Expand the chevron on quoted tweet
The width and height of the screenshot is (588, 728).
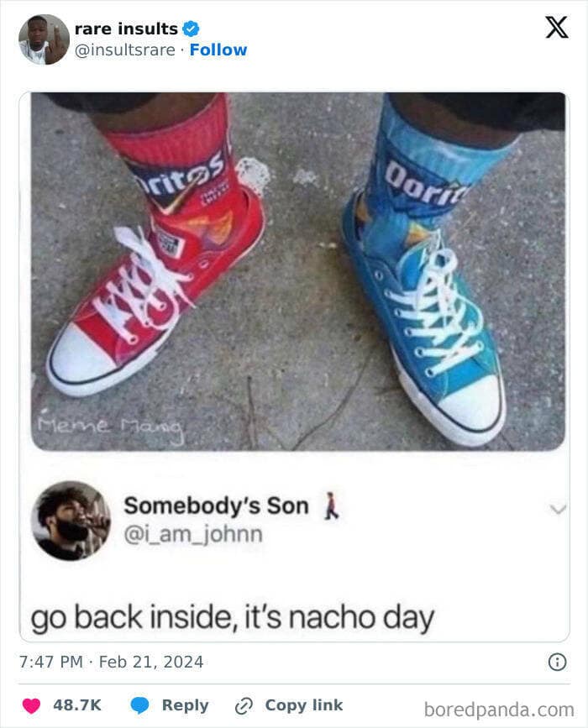(558, 509)
